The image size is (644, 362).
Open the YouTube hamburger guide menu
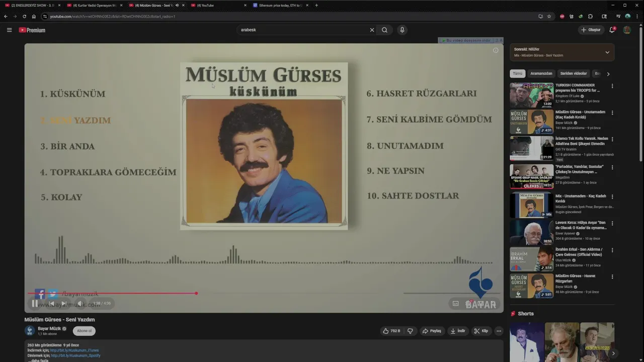(9, 30)
